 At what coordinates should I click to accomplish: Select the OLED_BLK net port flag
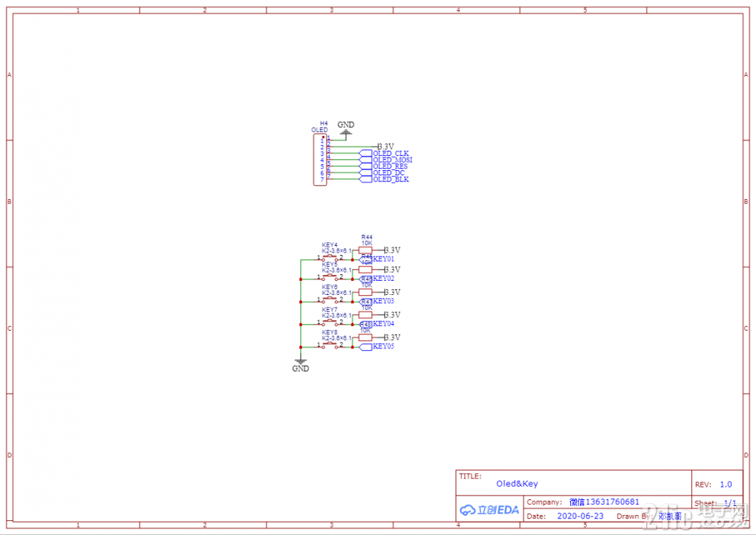point(366,180)
